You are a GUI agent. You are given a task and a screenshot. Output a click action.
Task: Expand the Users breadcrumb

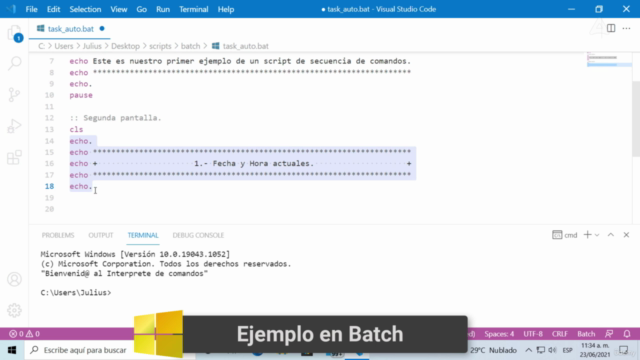pos(64,46)
